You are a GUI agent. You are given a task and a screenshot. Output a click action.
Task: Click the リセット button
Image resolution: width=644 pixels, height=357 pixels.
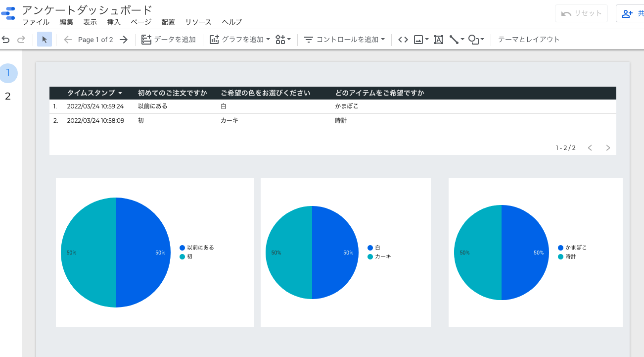point(581,13)
